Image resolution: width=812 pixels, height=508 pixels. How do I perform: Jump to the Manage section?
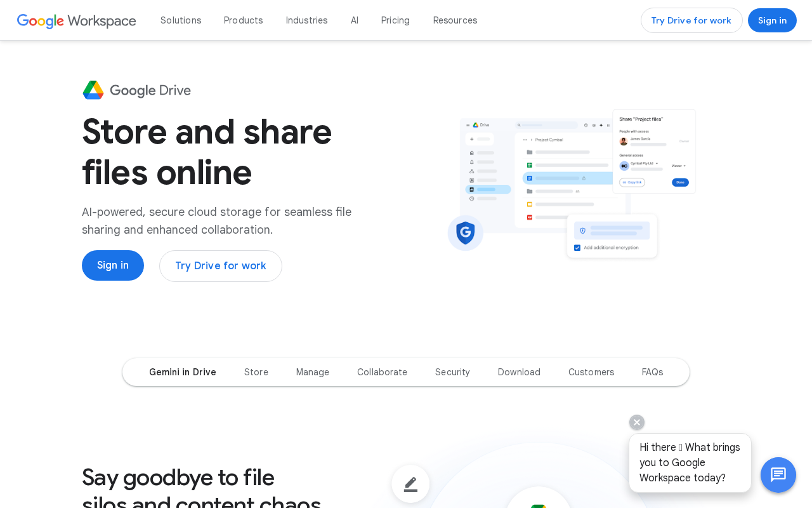coord(313,372)
